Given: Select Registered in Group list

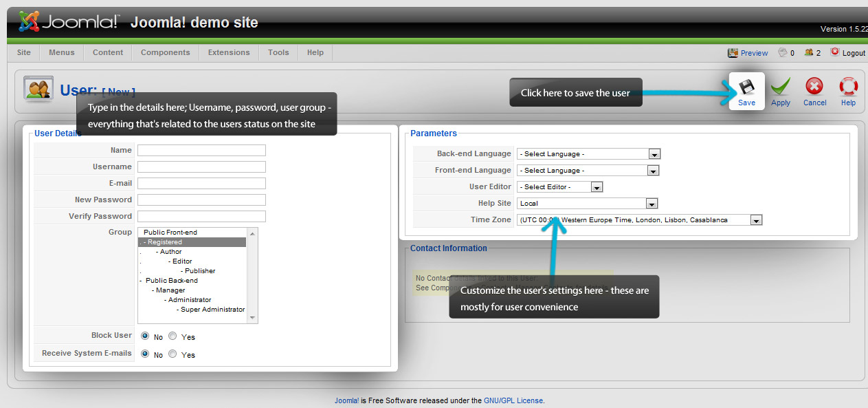Looking at the screenshot, I should [x=192, y=242].
